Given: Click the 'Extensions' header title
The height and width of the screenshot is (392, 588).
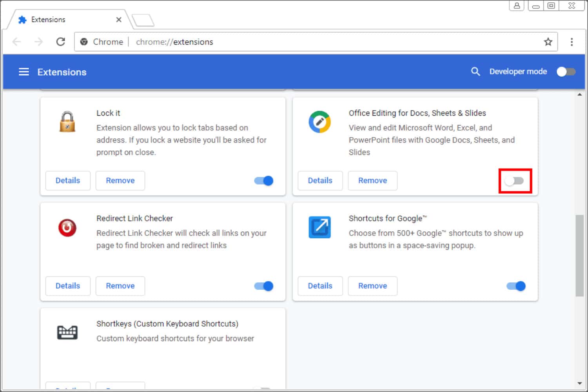Looking at the screenshot, I should (62, 72).
